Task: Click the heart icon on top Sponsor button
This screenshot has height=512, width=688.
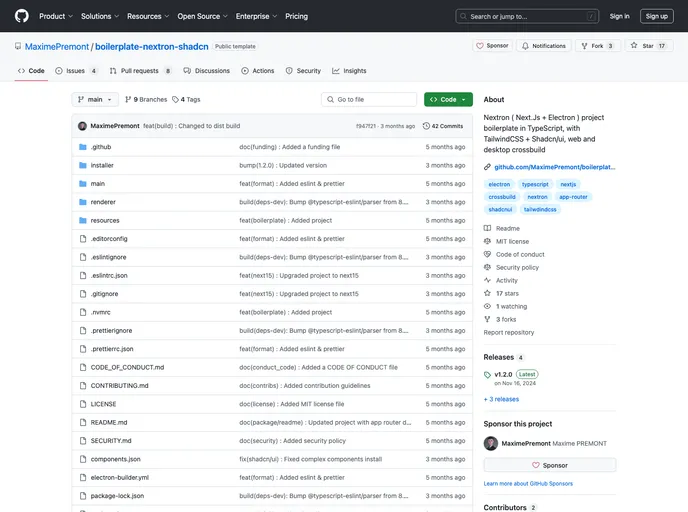Action: click(480, 46)
